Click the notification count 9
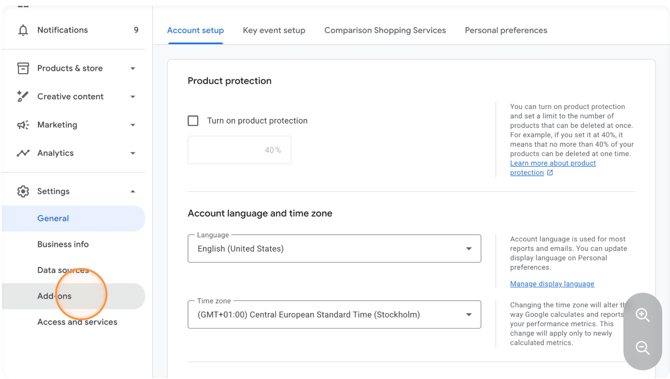 (136, 30)
